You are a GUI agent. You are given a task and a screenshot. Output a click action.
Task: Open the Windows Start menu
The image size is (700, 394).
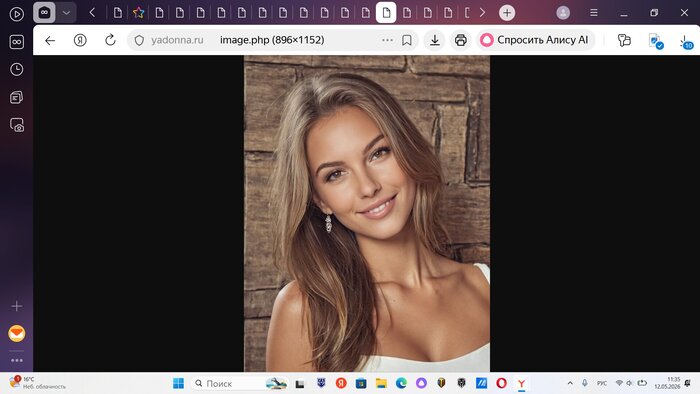[x=178, y=383]
